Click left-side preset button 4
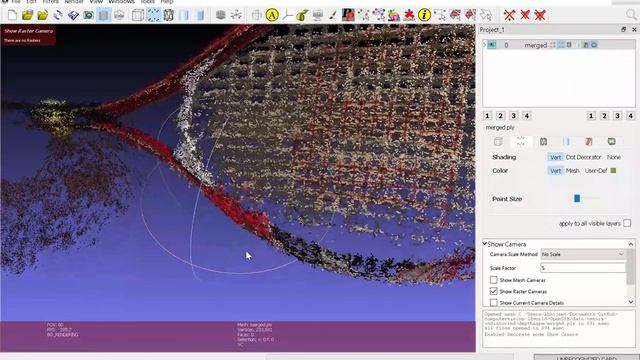The width and height of the screenshot is (640, 360). [x=527, y=116]
